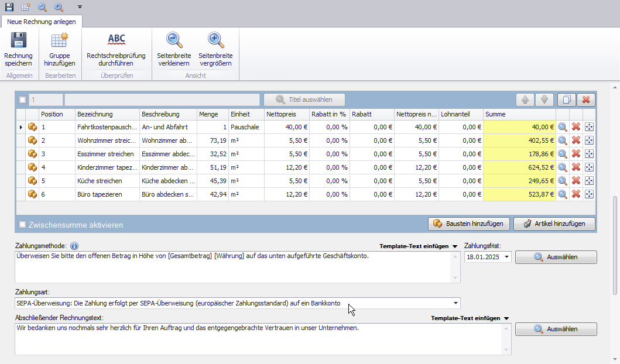Click the row indicator arrow of position 1
The image size is (620, 364).
point(21,127)
